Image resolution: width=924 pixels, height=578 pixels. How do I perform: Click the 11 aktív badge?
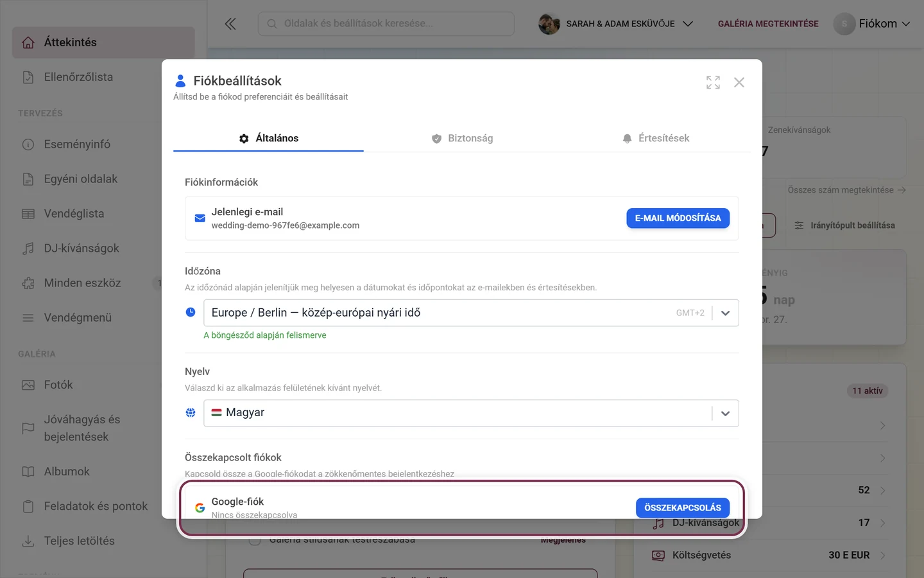tap(868, 391)
